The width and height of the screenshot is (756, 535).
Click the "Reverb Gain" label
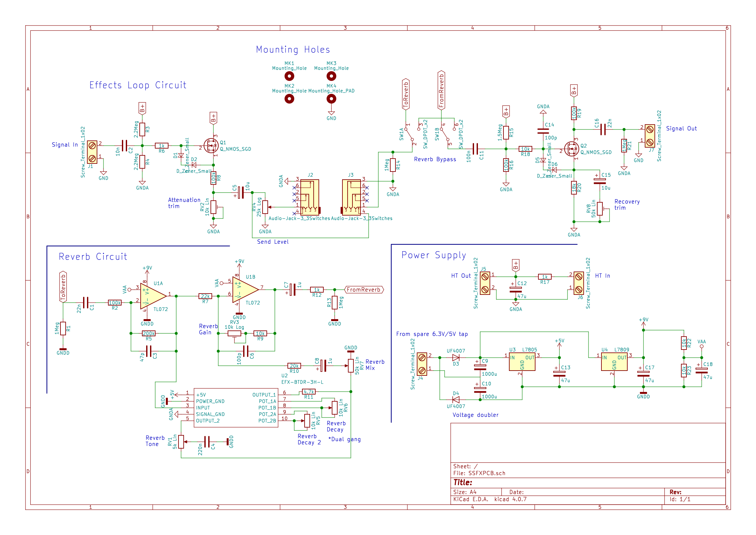click(x=209, y=329)
